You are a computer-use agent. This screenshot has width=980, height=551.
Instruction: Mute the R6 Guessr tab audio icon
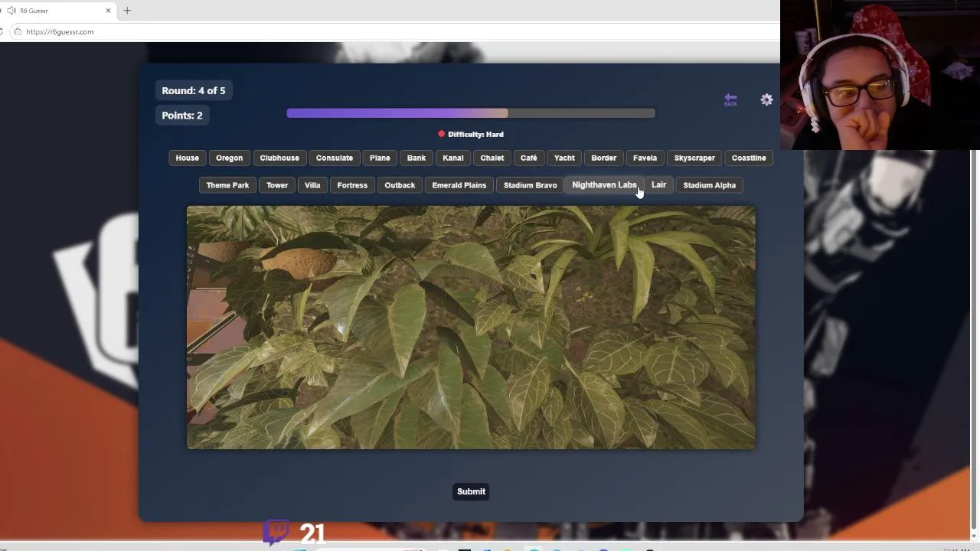click(x=11, y=11)
